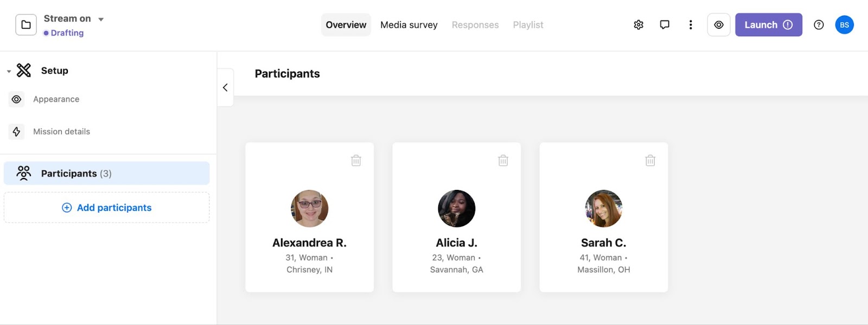The image size is (868, 325).
Task: Click Add participants
Action: click(x=106, y=208)
